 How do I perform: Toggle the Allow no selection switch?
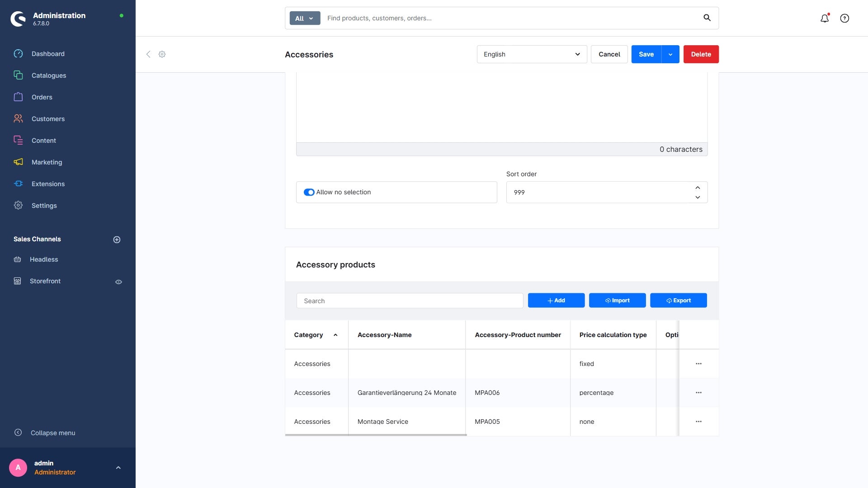tap(309, 192)
